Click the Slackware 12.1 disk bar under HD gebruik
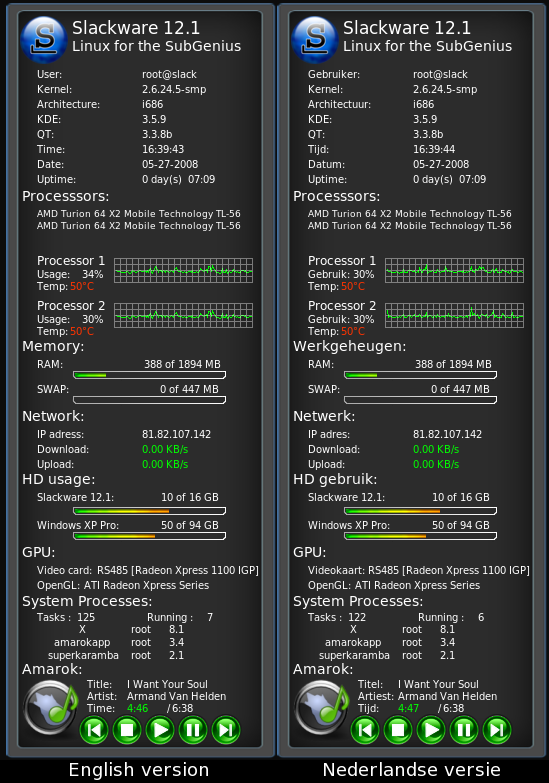The width and height of the screenshot is (549, 783). point(421,511)
